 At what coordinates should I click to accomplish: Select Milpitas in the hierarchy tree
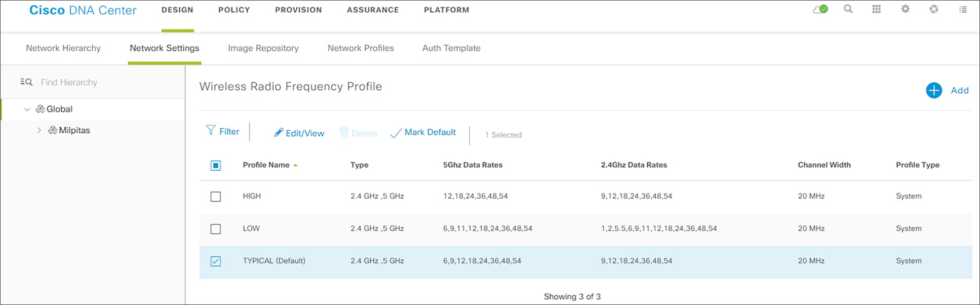[74, 130]
